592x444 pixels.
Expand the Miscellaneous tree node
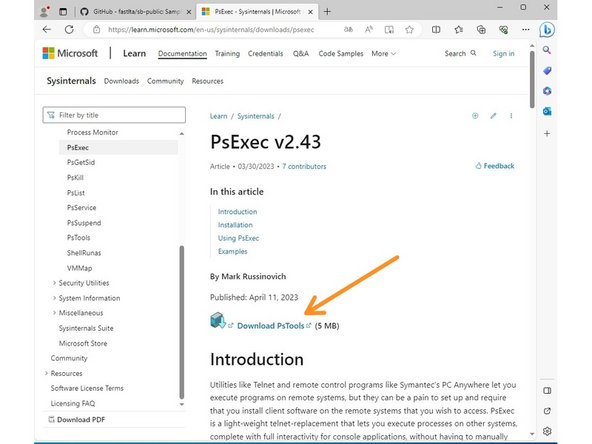(x=54, y=313)
